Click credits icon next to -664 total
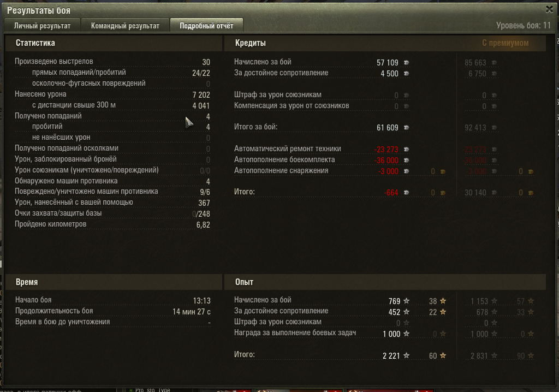 click(x=406, y=193)
